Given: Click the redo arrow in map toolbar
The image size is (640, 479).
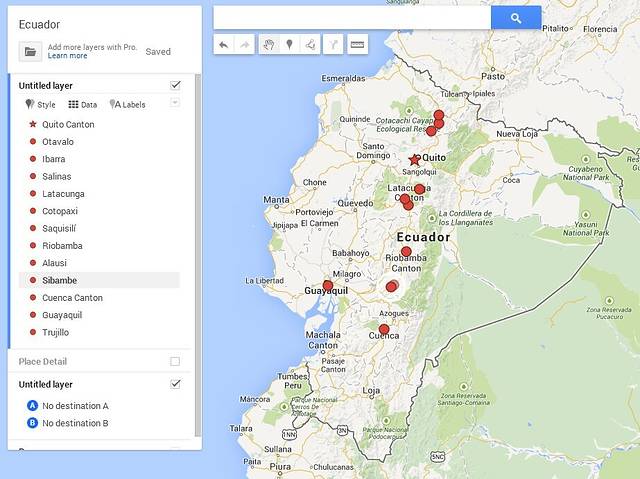Looking at the screenshot, I should 245,44.
